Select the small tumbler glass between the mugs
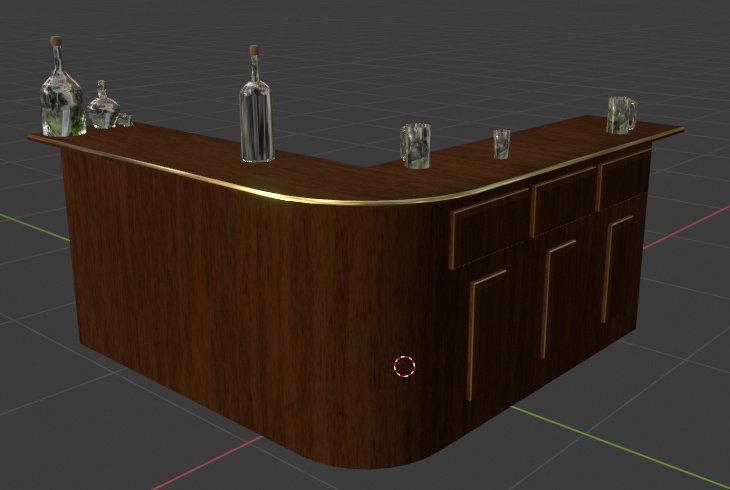The height and width of the screenshot is (490, 730). tap(501, 144)
